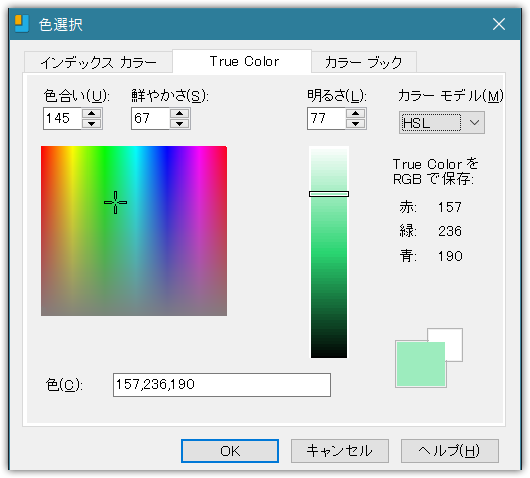The image size is (530, 478).
Task: Click the new light green color swatch
Action: coord(420,364)
